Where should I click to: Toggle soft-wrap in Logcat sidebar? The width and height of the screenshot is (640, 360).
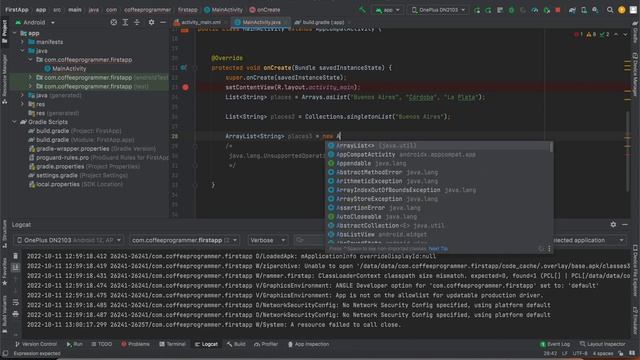coord(15,302)
